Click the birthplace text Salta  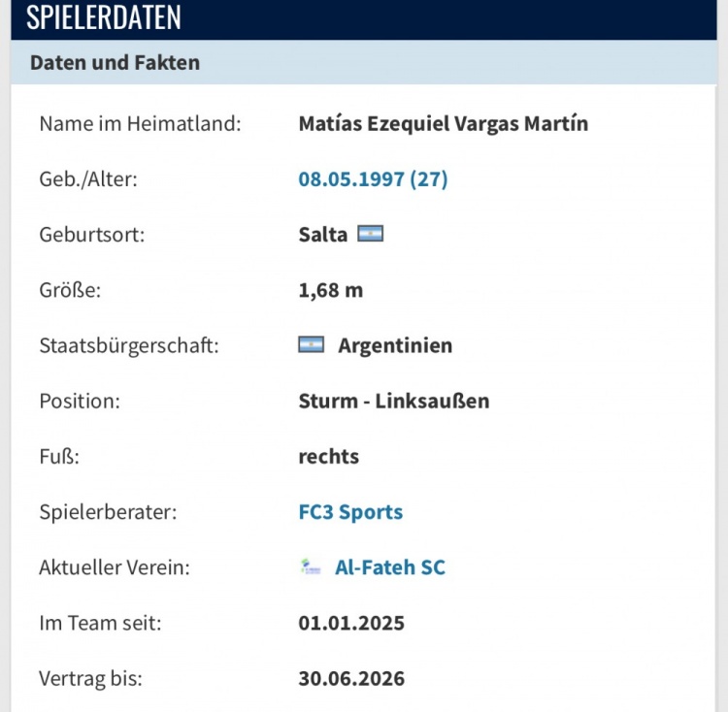coord(322,235)
